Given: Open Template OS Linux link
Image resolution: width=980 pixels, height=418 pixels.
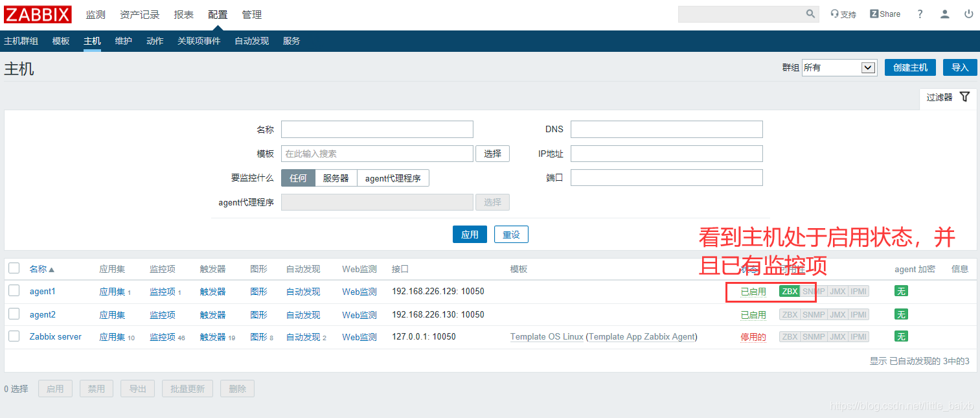Looking at the screenshot, I should pos(547,337).
